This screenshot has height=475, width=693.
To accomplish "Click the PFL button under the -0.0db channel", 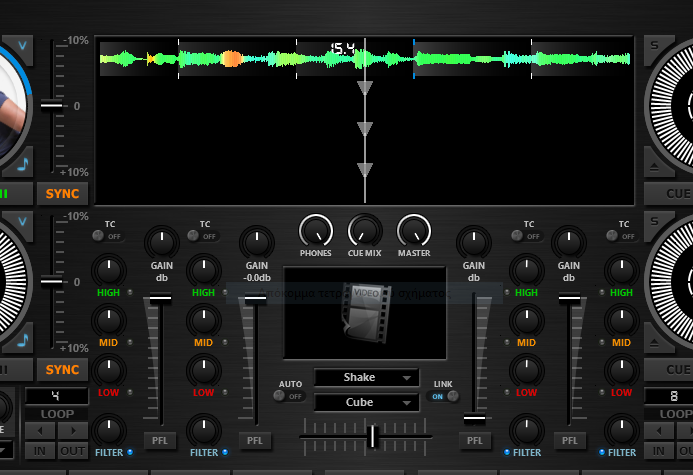I will click(x=255, y=441).
